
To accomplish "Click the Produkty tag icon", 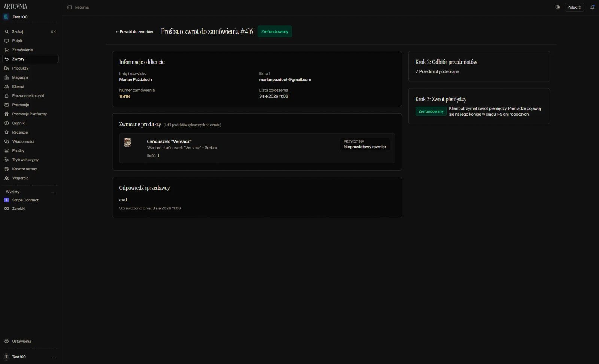I will 6,68.
